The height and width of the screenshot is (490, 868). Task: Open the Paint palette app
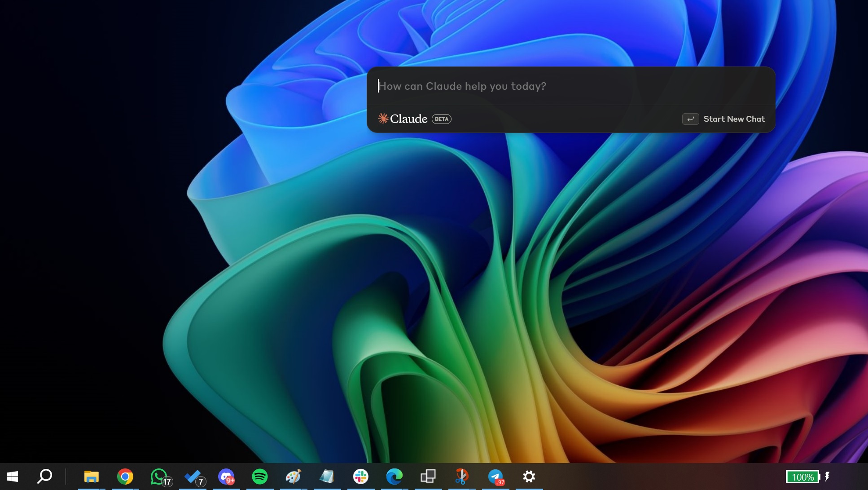pos(294,477)
